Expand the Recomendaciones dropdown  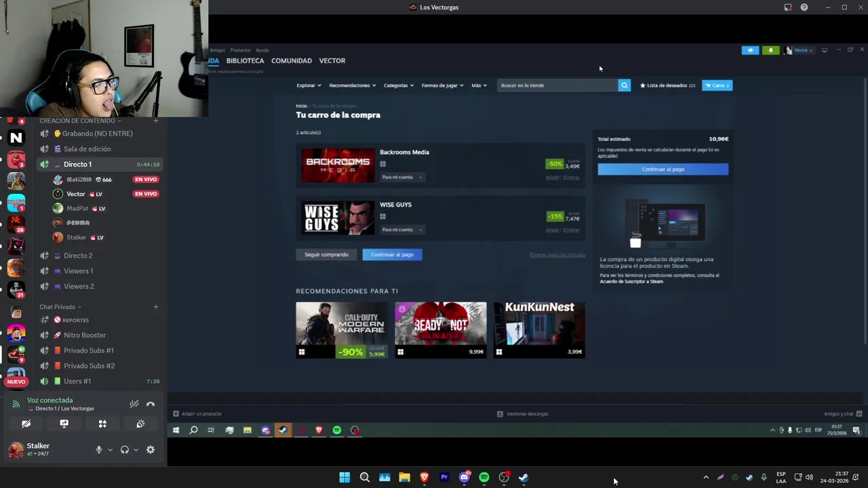click(x=352, y=85)
